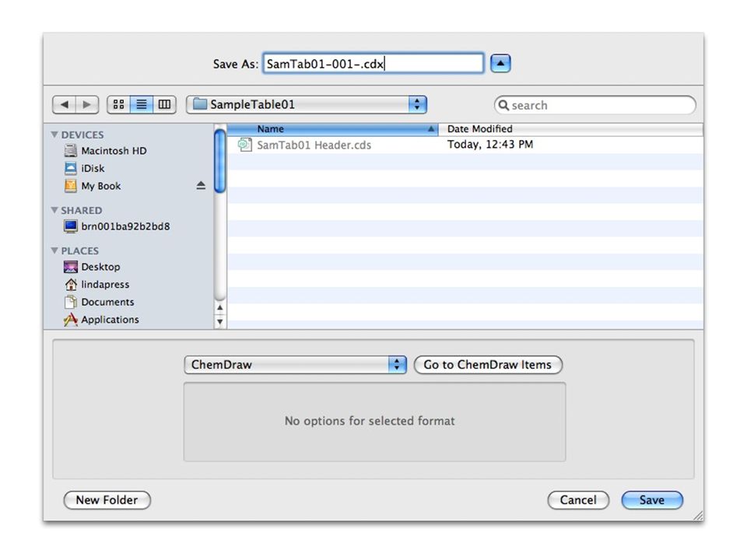This screenshot has width=747, height=560.
Task: Collapse the SHARED section triangle
Action: tap(54, 210)
